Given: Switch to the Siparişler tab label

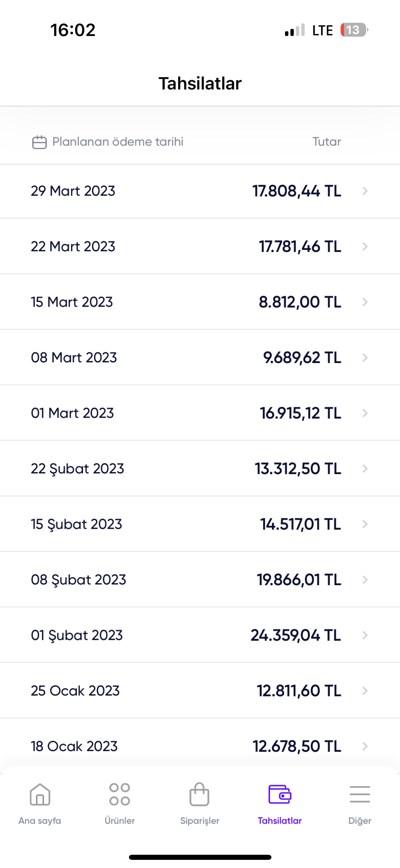Looking at the screenshot, I should [199, 821].
